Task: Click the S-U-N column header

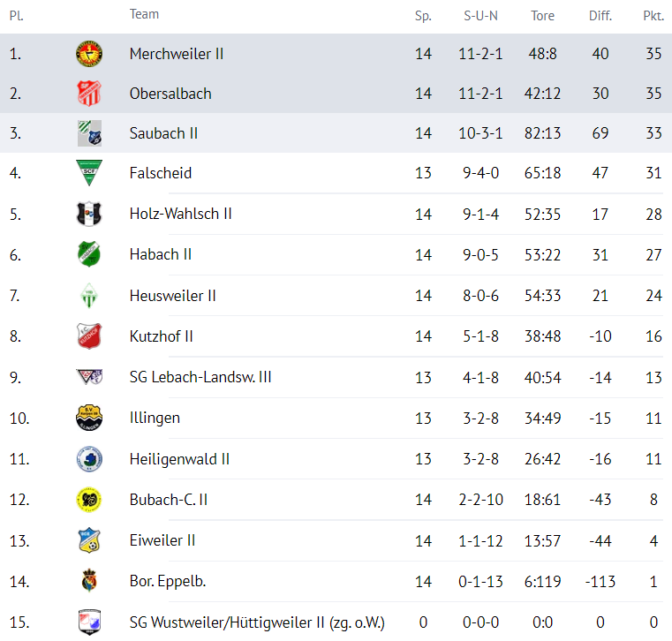Action: coord(481,16)
